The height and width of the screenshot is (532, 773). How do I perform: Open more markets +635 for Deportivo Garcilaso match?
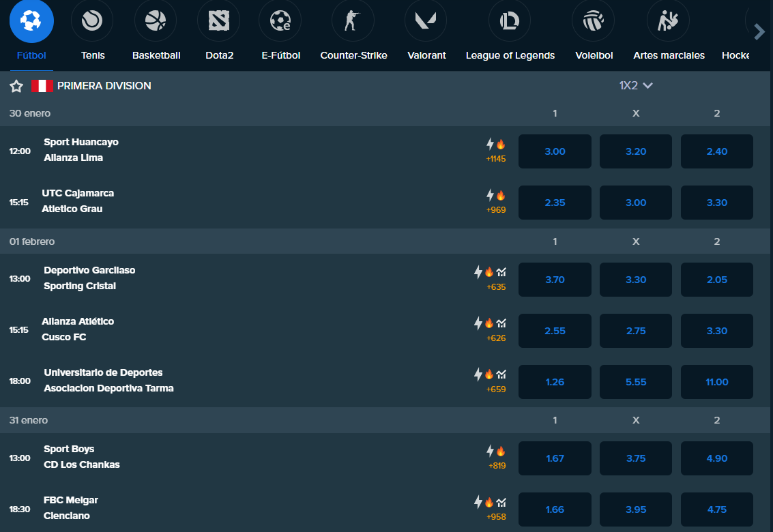point(496,287)
